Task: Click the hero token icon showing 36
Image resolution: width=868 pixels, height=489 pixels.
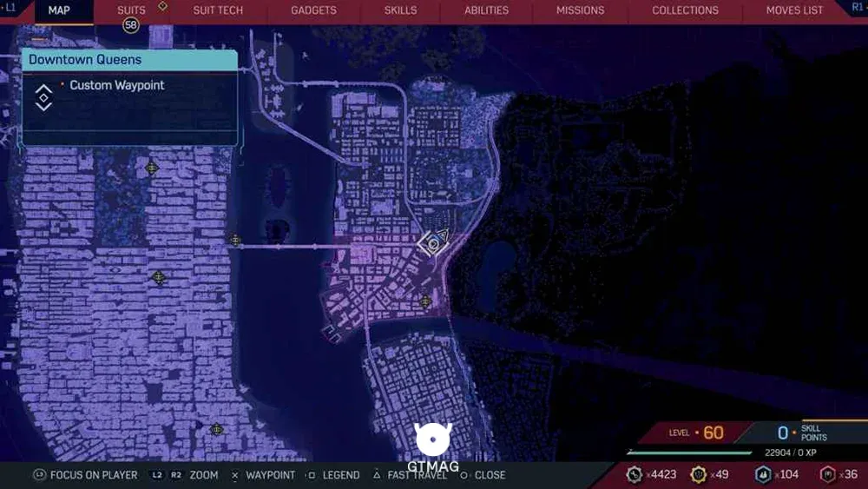Action: point(827,474)
